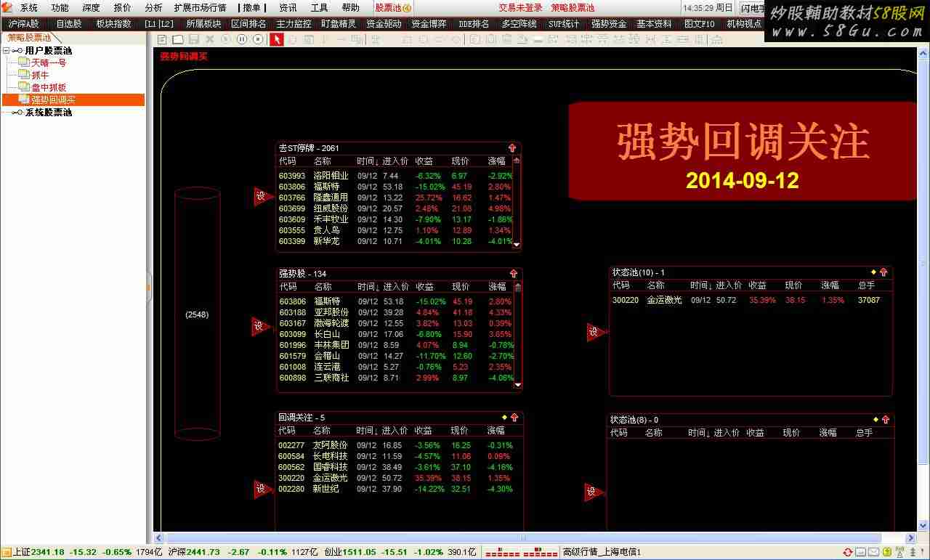The height and width of the screenshot is (560, 930).
Task: Click down arrow of 强势股 list scrollbar
Action: (518, 386)
